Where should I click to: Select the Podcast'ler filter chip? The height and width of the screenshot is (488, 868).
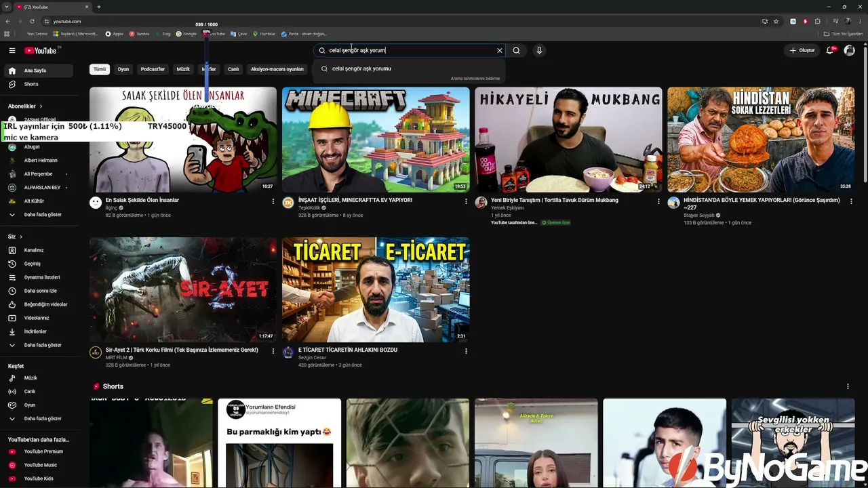(x=153, y=69)
